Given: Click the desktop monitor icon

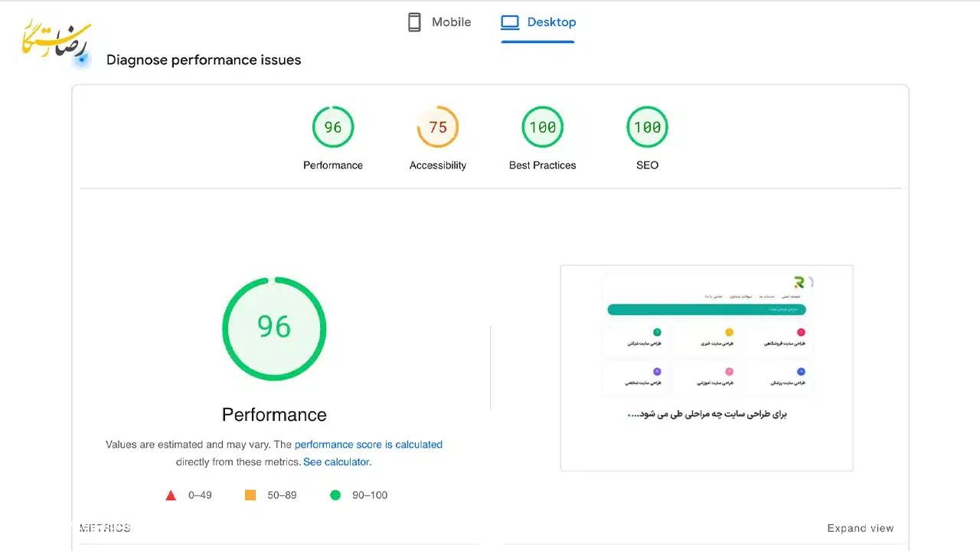Looking at the screenshot, I should click(510, 22).
